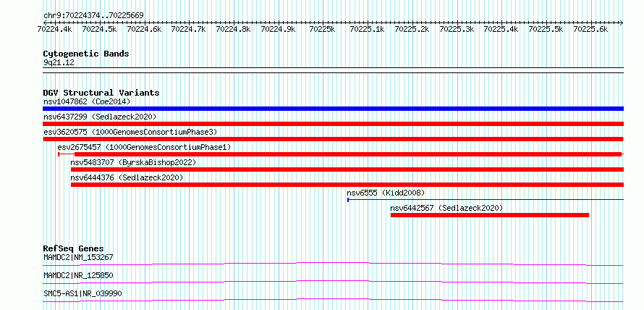Click the 9q21.12 band label
The width and height of the screenshot is (644, 310).
[59, 63]
